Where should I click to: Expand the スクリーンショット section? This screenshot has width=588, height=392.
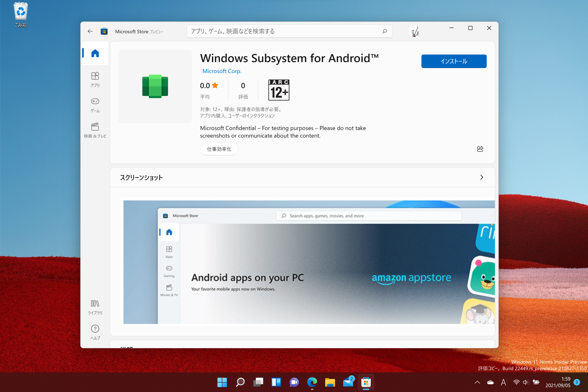pyautogui.click(x=482, y=177)
